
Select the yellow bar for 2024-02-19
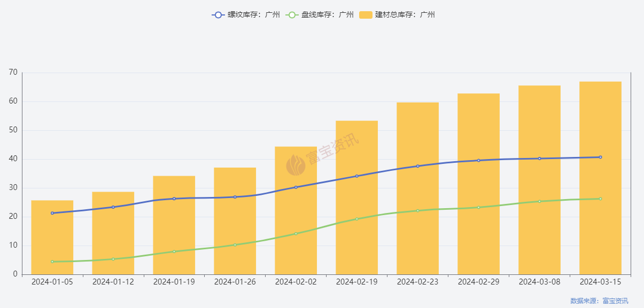357,198
